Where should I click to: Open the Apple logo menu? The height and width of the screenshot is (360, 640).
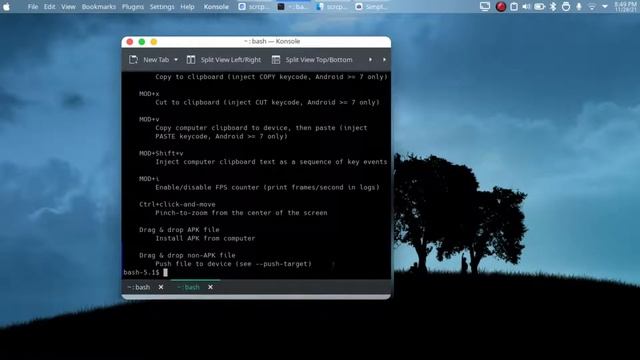coord(7,7)
